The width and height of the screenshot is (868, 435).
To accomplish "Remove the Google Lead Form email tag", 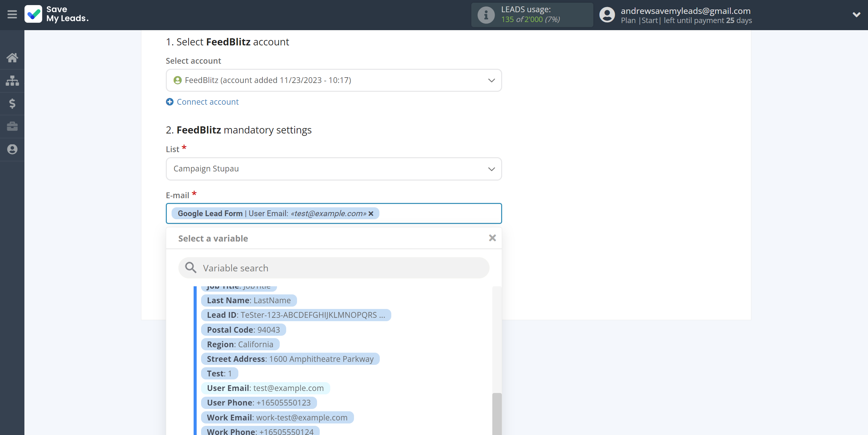I will tap(371, 213).
